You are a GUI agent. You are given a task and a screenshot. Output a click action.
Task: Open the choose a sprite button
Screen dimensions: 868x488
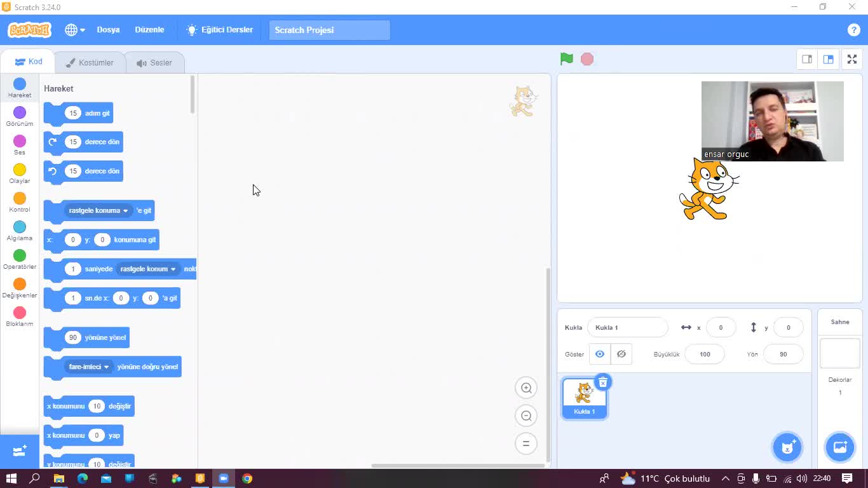point(787,447)
